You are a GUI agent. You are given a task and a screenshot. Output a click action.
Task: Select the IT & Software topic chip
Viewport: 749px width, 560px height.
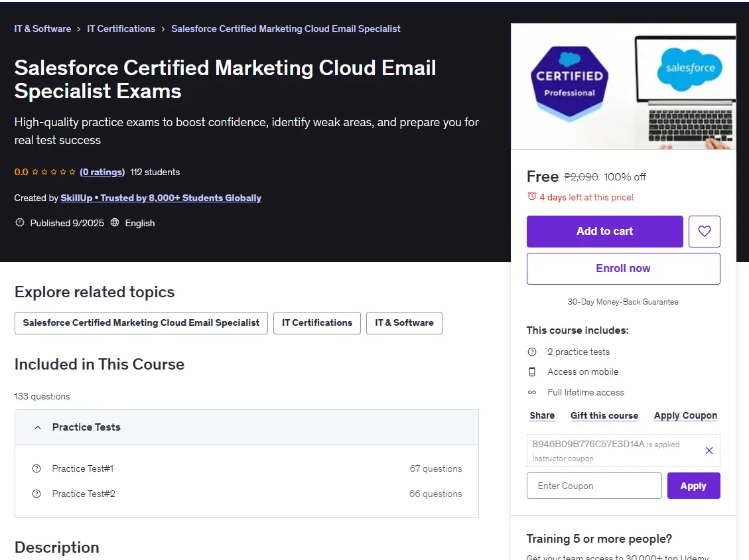tap(404, 323)
